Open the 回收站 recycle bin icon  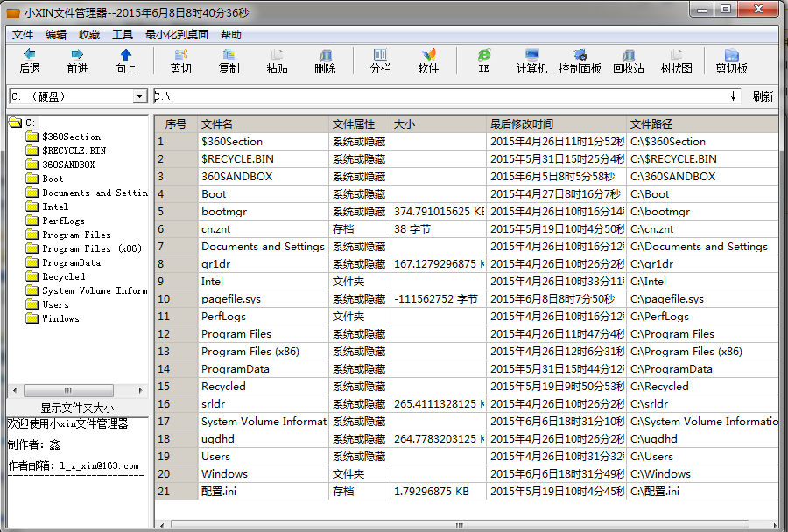click(x=628, y=61)
